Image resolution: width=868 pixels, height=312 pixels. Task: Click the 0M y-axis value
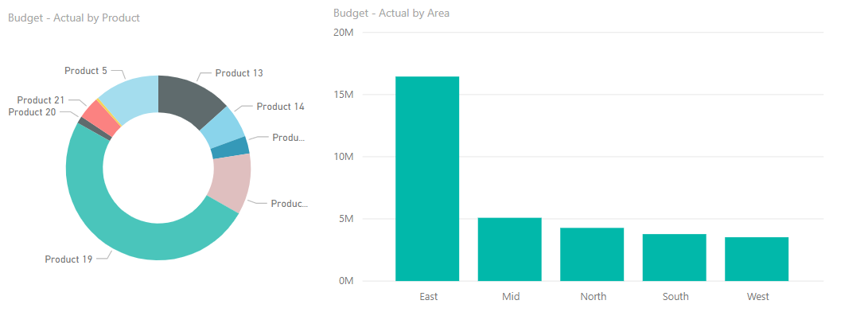(346, 281)
